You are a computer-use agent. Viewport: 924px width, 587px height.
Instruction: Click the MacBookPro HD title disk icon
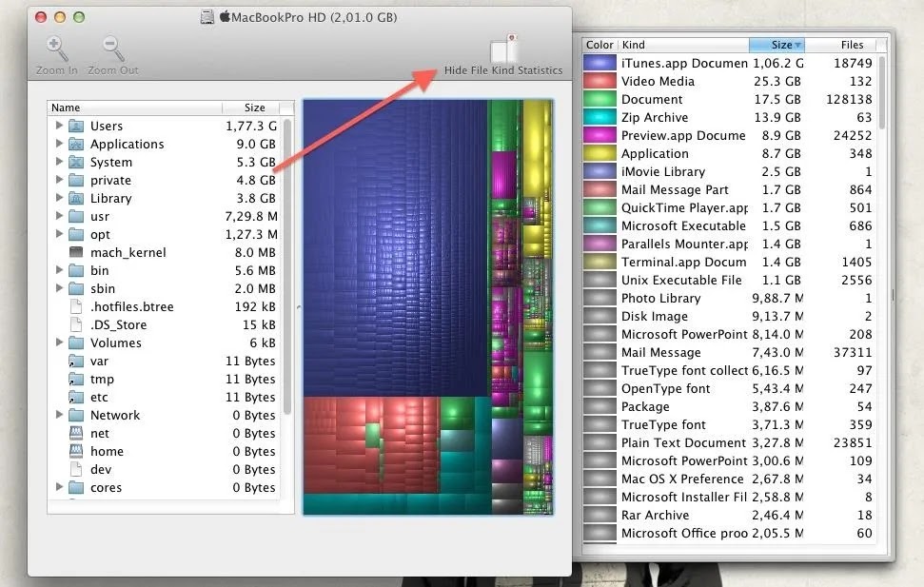pyautogui.click(x=207, y=17)
